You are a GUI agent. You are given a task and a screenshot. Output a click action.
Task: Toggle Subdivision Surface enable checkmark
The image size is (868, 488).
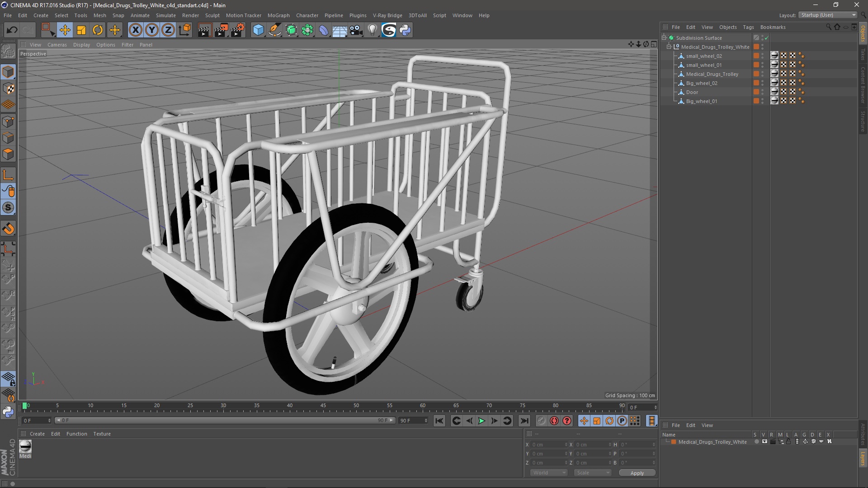[766, 38]
